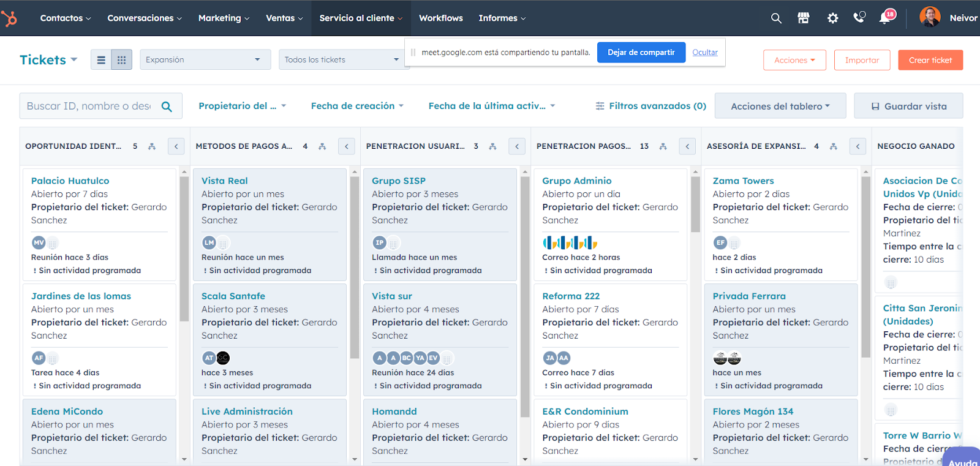Collapse the PENETRACION USUARI column

[x=517, y=146]
